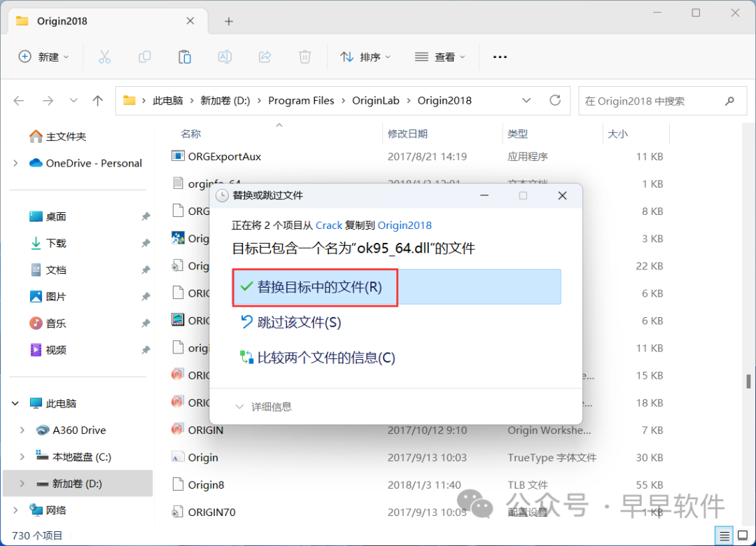Go up one folder level

pos(98,100)
